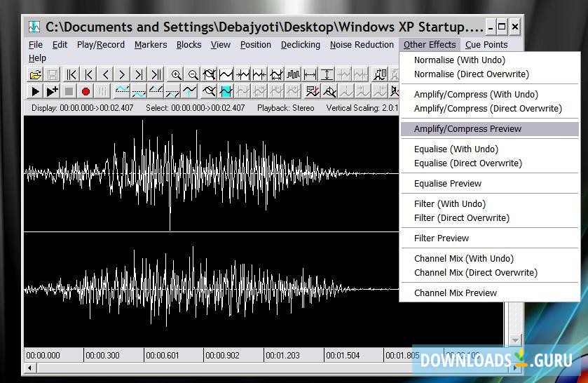Open the Noise Reduction menu
This screenshot has height=383, width=588.
362,45
